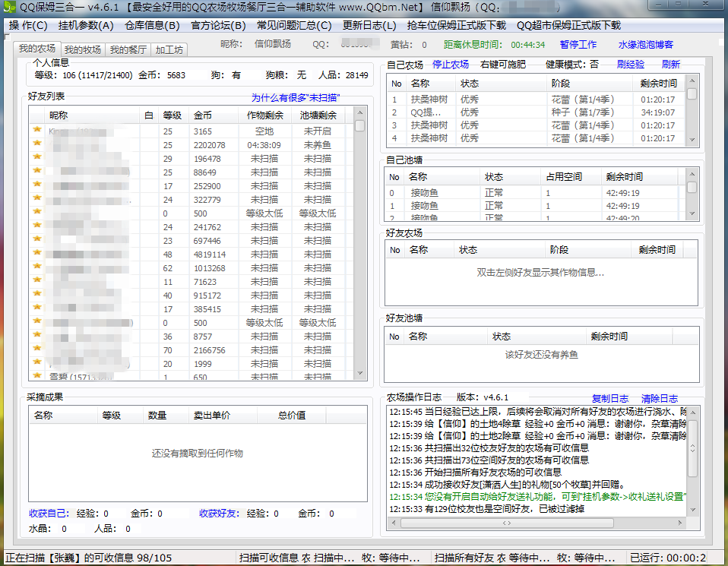Click the star icon of the 3165 gold friend row
Screen dimensions: 728x566
tap(37, 130)
